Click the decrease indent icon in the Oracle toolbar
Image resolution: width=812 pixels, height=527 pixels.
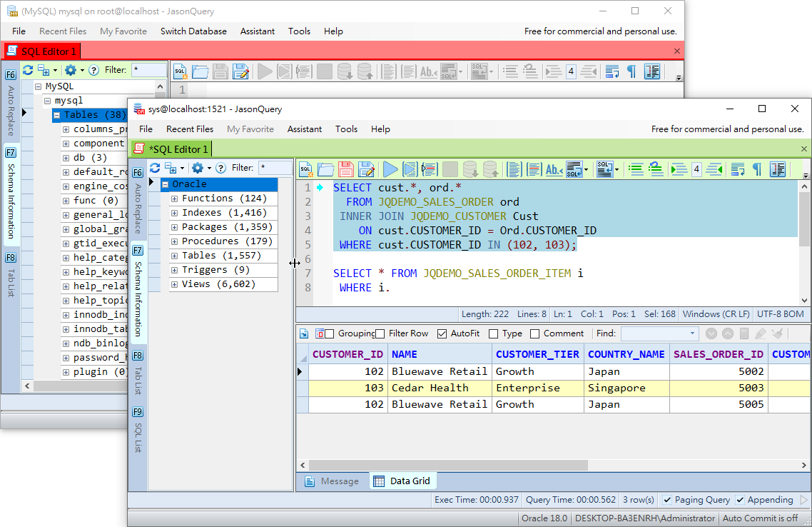tap(715, 169)
